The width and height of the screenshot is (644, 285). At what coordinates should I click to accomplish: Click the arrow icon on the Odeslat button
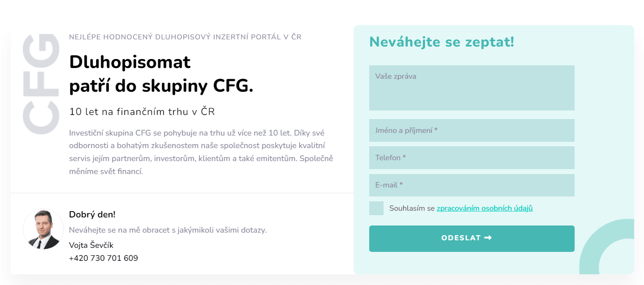click(x=488, y=238)
